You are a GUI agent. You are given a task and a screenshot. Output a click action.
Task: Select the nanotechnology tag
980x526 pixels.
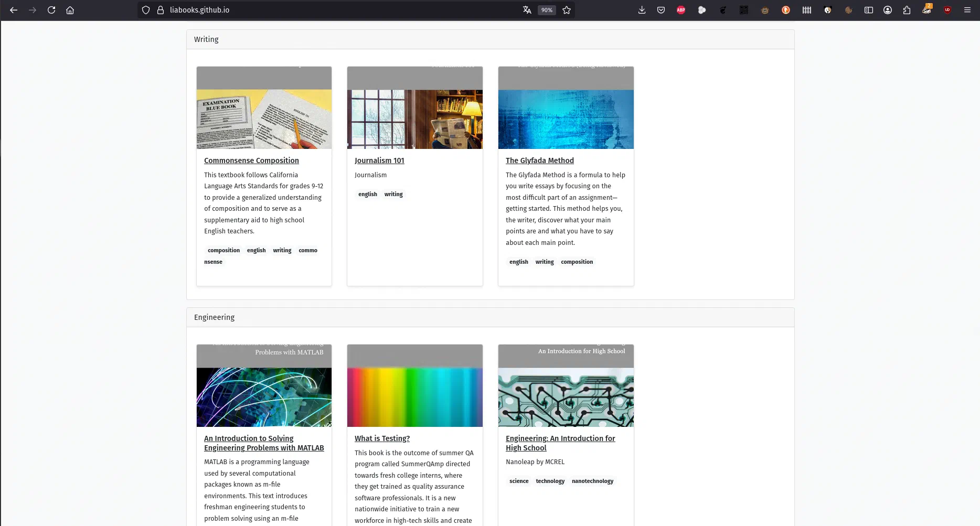tap(592, 481)
